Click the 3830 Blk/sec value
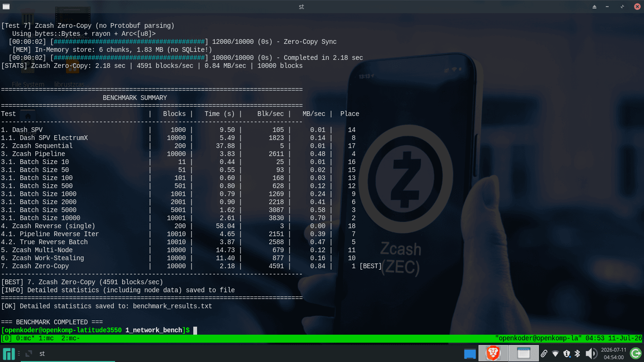 pyautogui.click(x=276, y=218)
